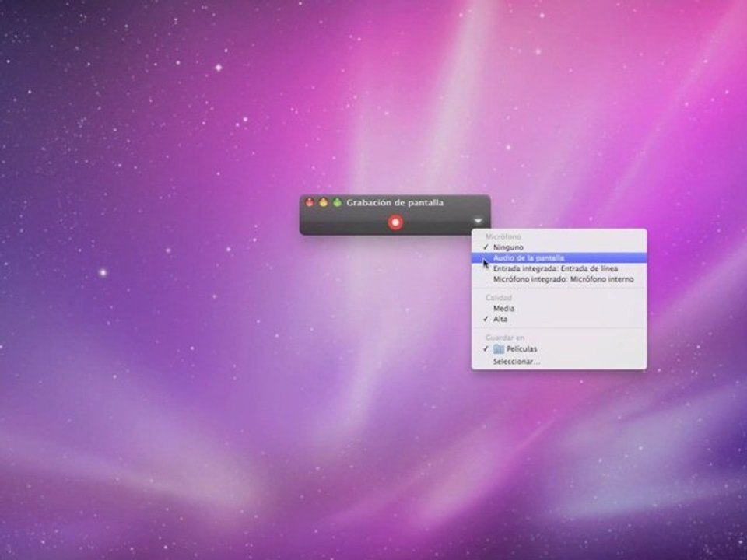
Task: Choose Audio de la pantalla option
Action: point(559,257)
